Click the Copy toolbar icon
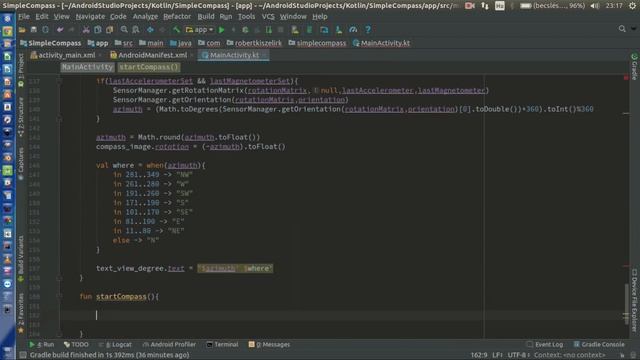 click(98, 29)
